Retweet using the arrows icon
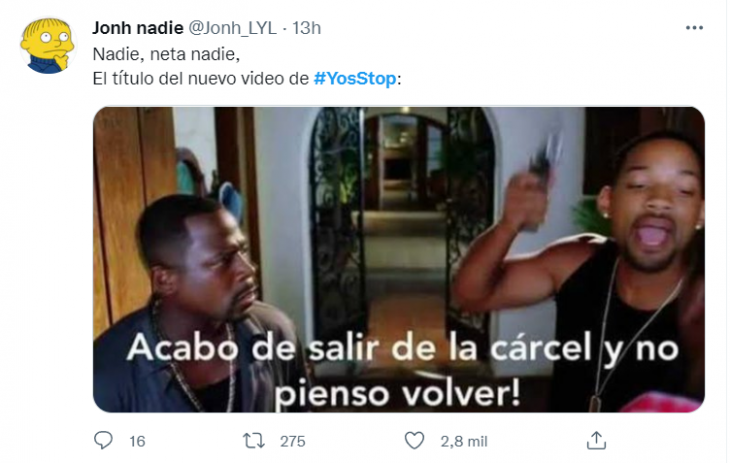 (254, 441)
